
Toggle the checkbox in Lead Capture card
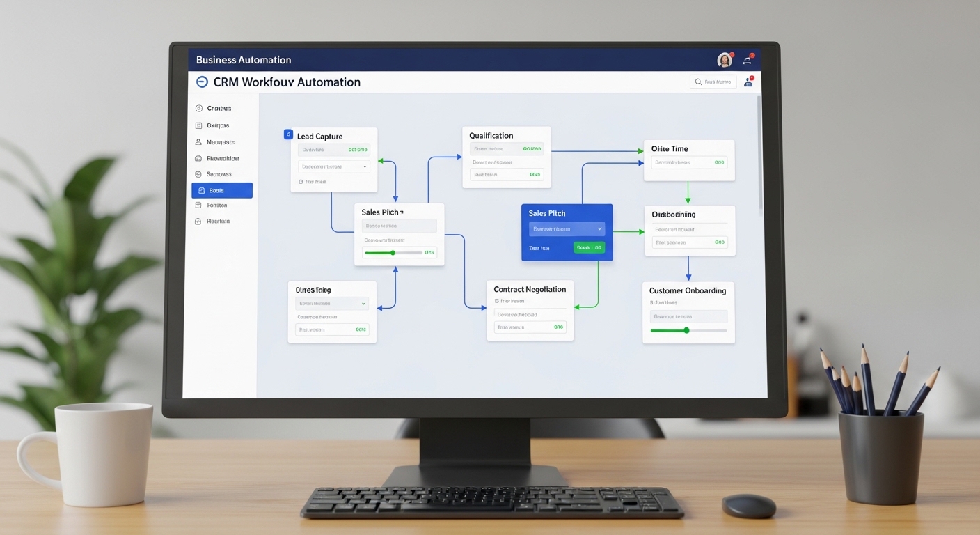[301, 182]
